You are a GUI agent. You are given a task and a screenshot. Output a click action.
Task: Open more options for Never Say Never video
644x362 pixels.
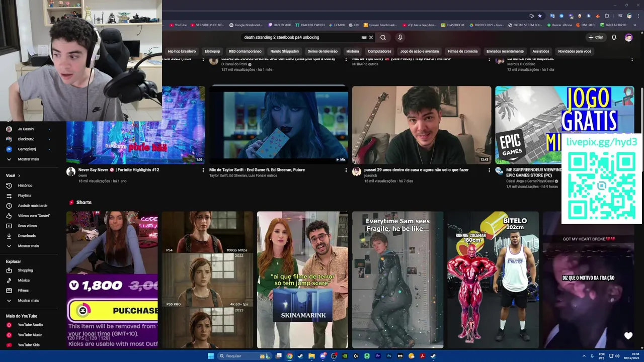(x=203, y=170)
